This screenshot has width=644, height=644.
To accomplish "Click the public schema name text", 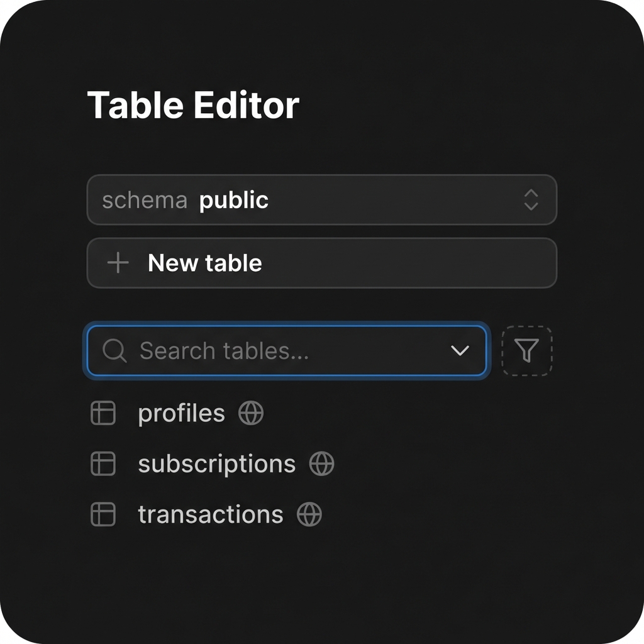I will coord(233,200).
